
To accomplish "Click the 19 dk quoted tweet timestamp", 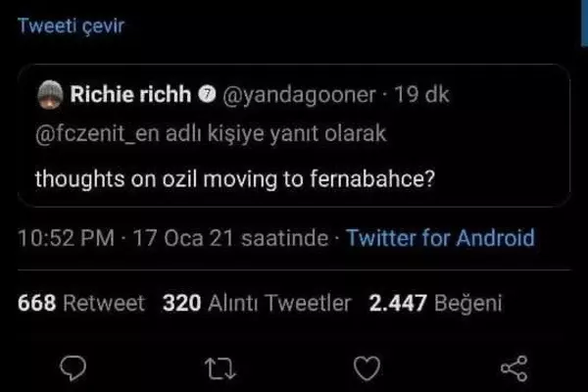I will [427, 97].
